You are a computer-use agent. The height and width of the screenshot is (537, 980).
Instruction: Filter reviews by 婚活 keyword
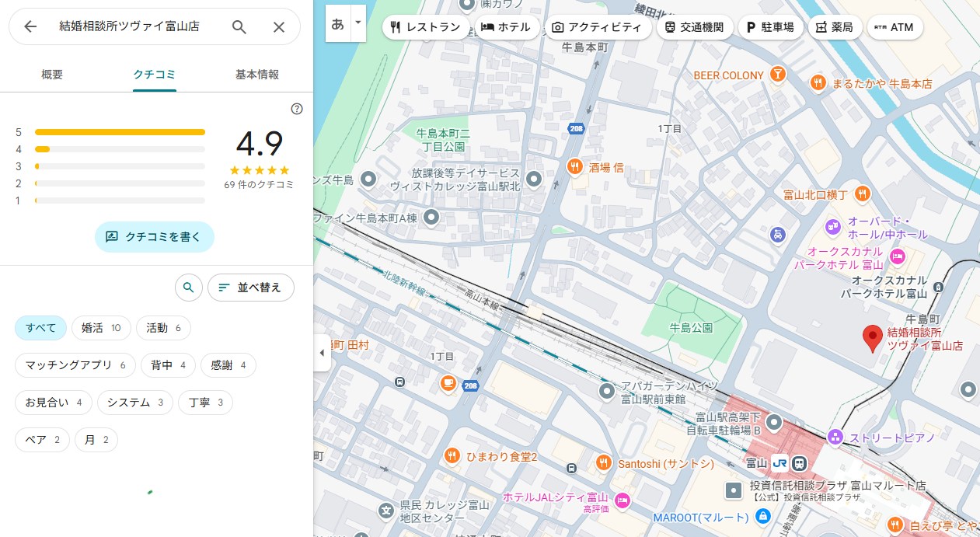(x=101, y=328)
